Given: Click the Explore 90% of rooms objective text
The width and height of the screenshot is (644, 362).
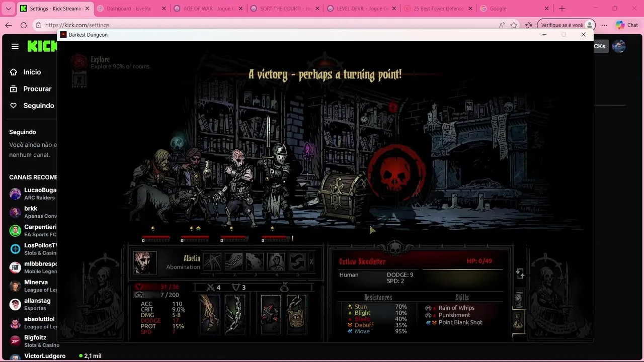Looking at the screenshot, I should 121,66.
